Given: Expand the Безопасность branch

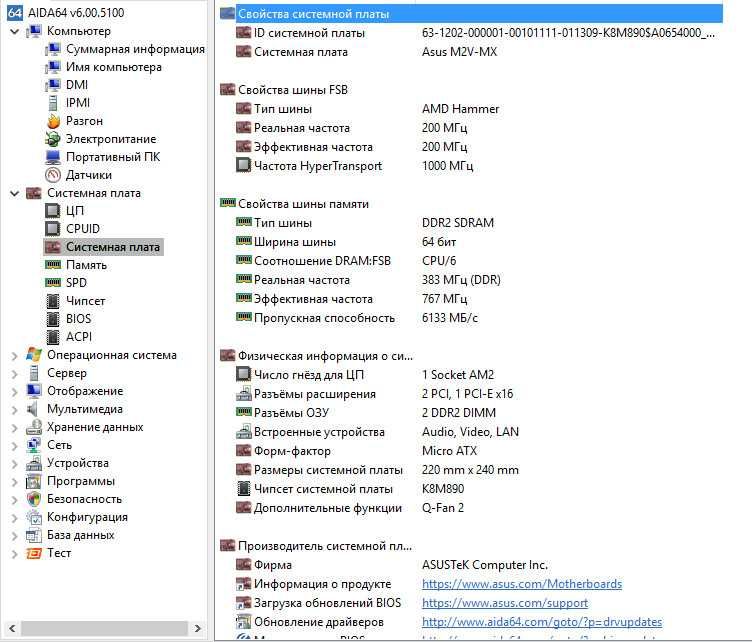Looking at the screenshot, I should [x=15, y=500].
